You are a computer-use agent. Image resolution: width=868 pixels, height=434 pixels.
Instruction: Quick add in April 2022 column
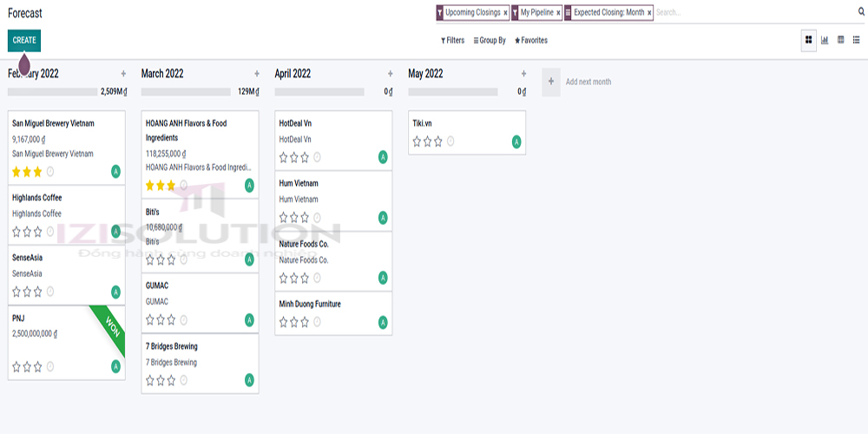(x=391, y=74)
